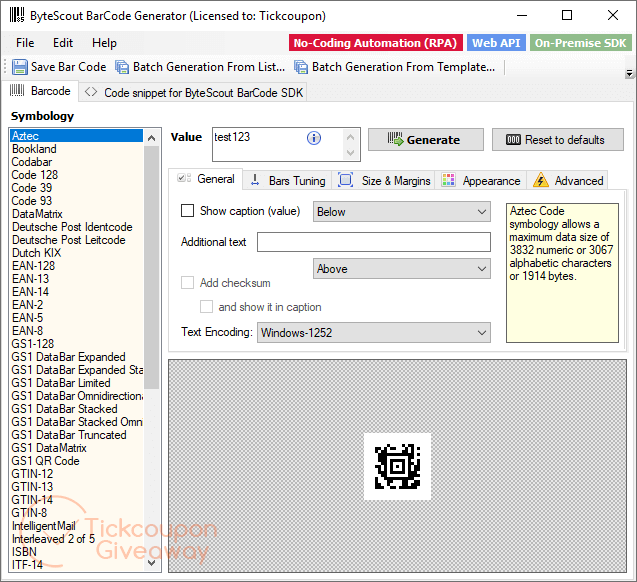The image size is (637, 582).
Task: Click Reset to defaults button
Action: tap(558, 140)
